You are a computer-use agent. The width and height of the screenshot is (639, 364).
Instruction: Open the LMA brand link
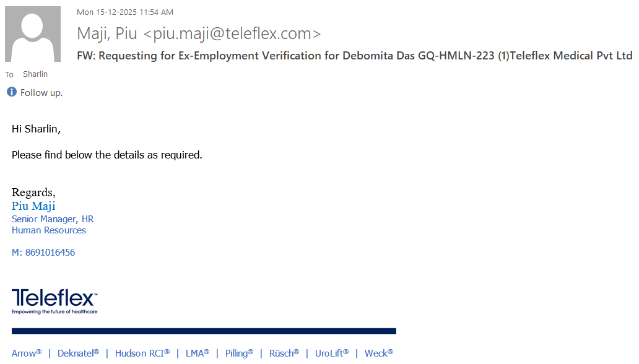(198, 353)
